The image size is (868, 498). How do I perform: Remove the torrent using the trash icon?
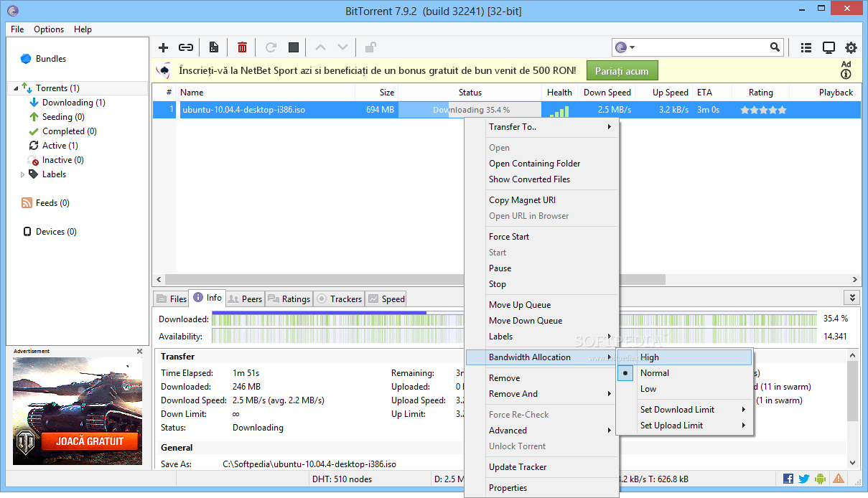242,47
